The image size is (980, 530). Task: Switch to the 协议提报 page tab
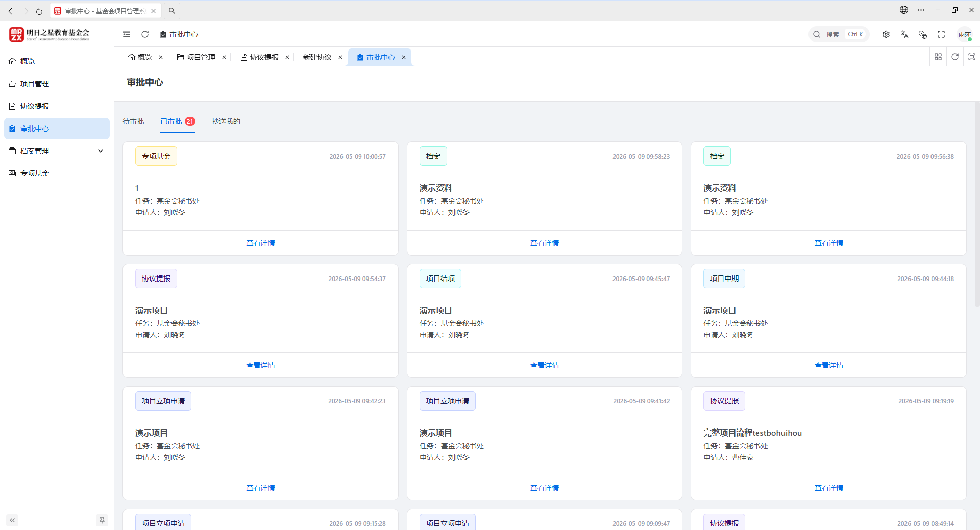point(260,57)
